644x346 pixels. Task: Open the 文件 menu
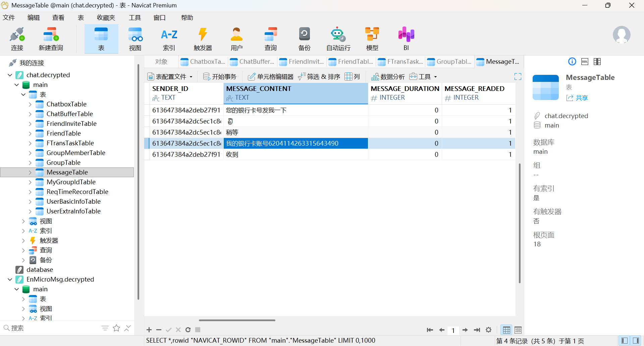click(x=9, y=17)
